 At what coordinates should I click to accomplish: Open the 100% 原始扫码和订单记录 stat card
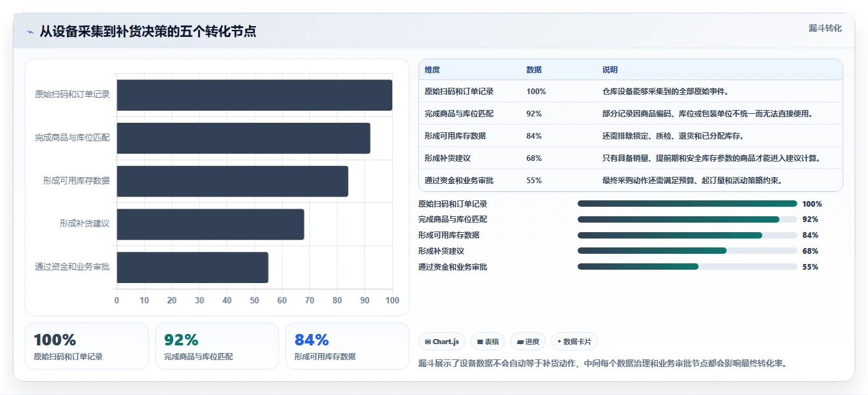pyautogui.click(x=87, y=346)
